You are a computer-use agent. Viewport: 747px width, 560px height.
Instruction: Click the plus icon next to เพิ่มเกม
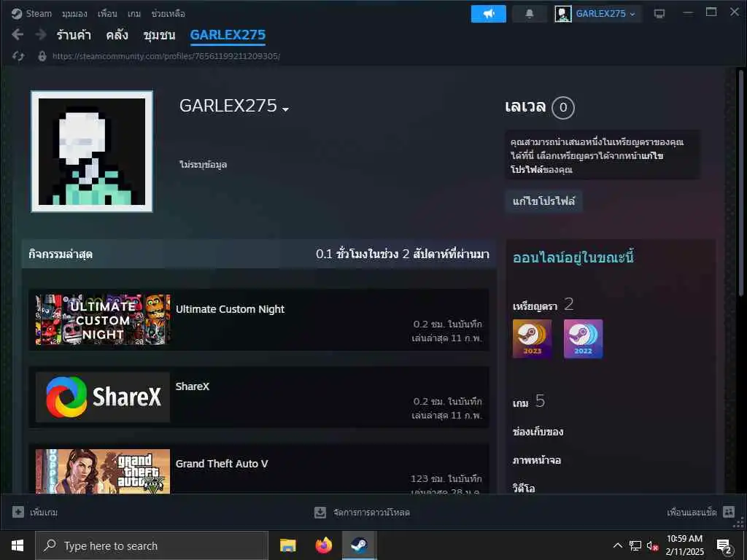(18, 512)
